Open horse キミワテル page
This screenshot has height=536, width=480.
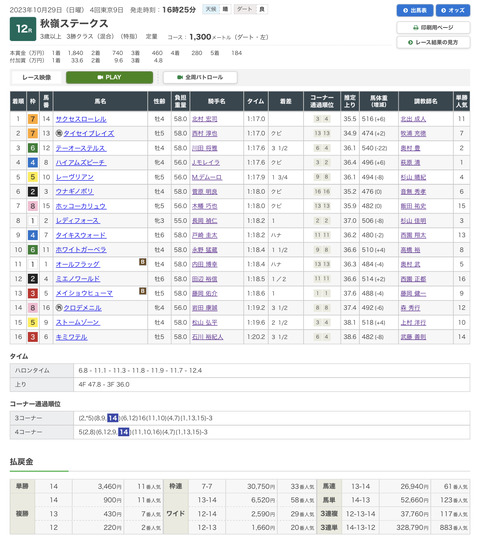[x=71, y=337]
